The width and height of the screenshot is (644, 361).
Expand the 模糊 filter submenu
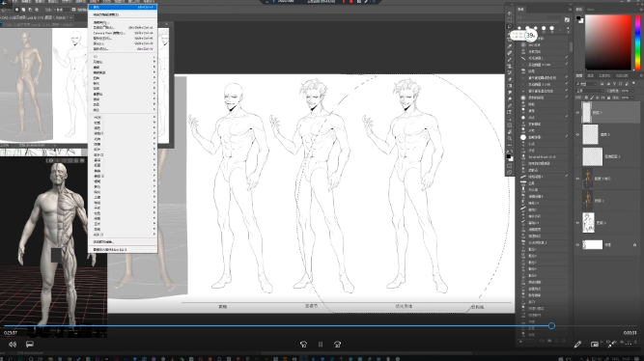pos(123,68)
